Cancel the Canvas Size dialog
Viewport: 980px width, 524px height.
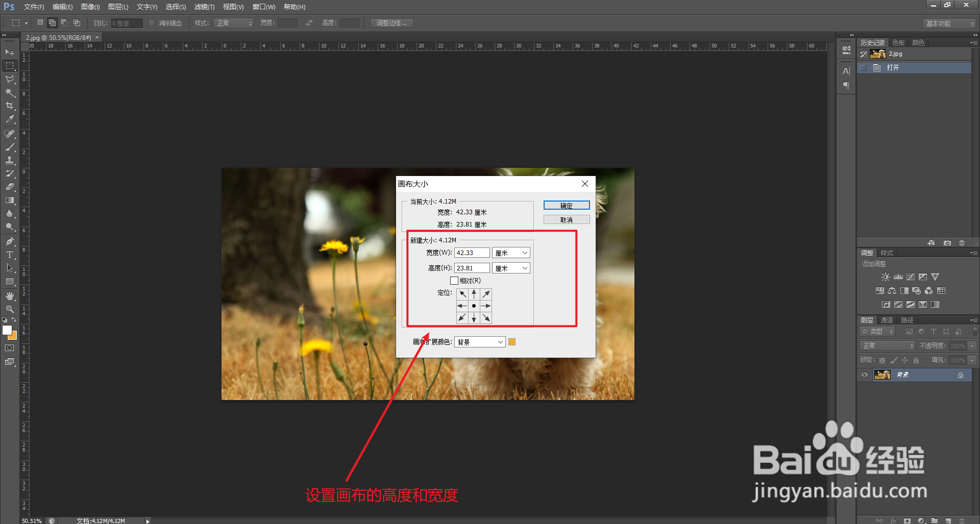coord(567,219)
